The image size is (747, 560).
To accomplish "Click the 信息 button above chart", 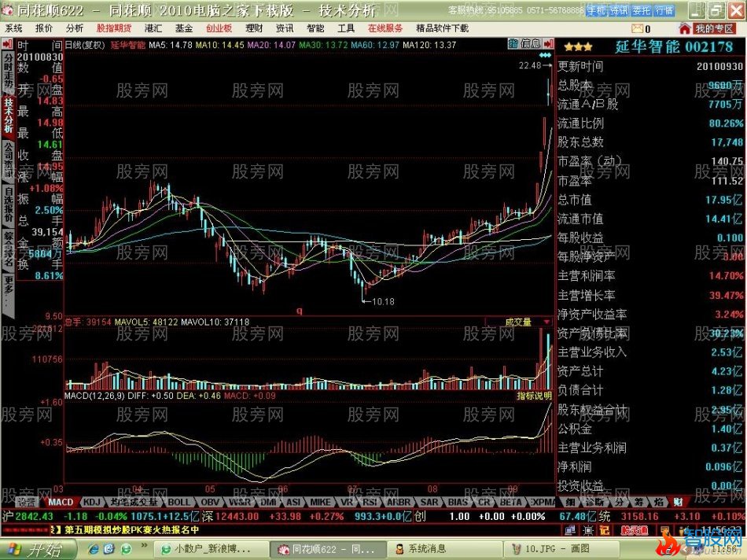I will (x=530, y=44).
